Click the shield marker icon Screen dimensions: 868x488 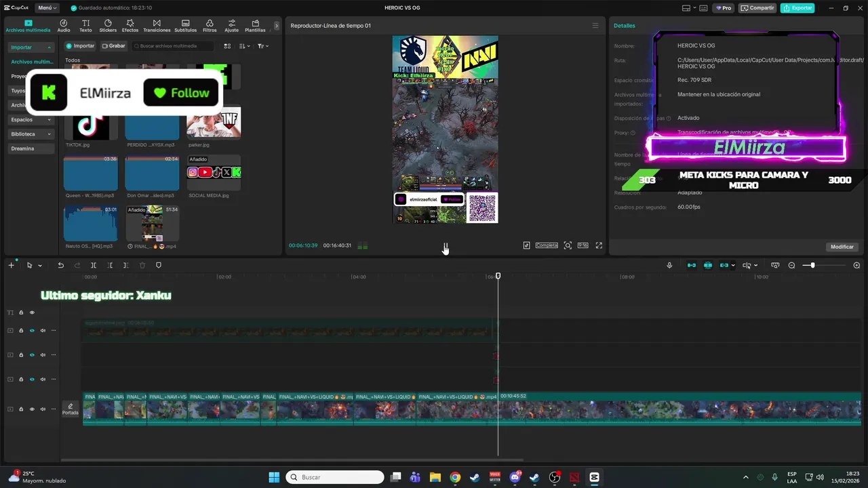(x=159, y=265)
